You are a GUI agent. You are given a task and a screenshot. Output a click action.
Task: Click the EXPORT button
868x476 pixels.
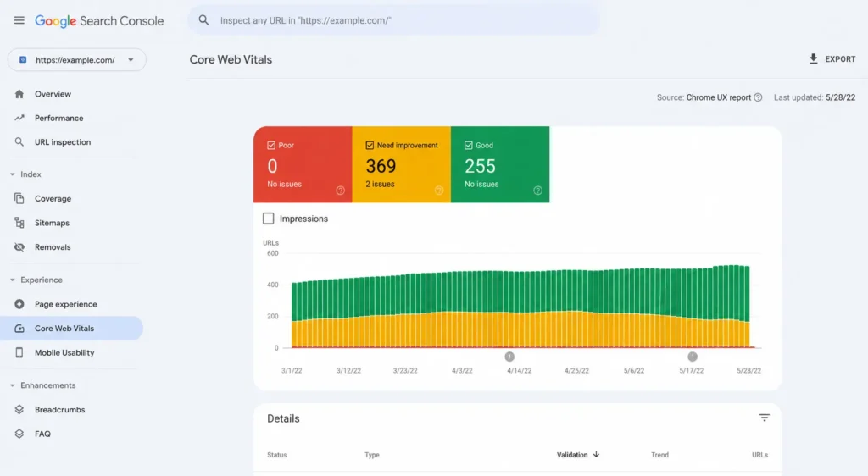[x=832, y=59]
